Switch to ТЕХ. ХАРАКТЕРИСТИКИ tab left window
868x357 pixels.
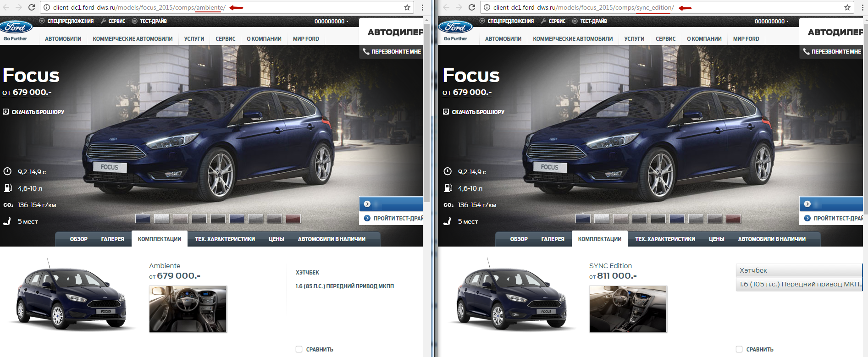click(x=225, y=239)
